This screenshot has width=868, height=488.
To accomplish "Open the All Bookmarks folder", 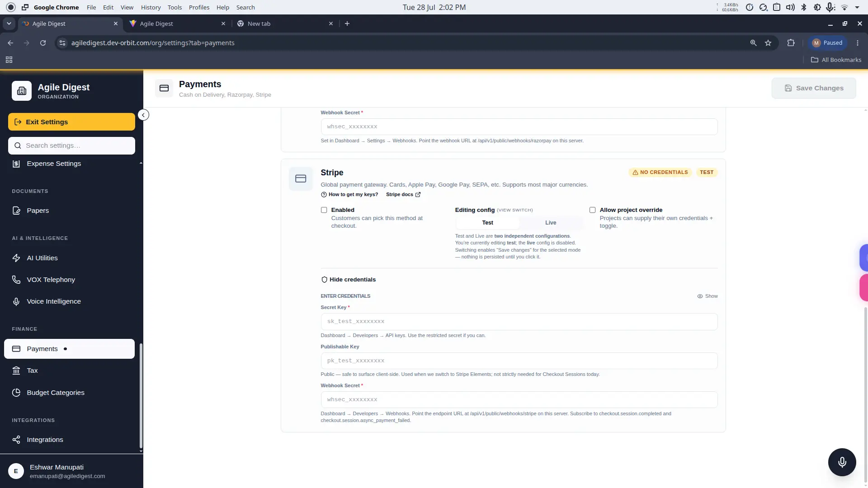I will (x=836, y=60).
